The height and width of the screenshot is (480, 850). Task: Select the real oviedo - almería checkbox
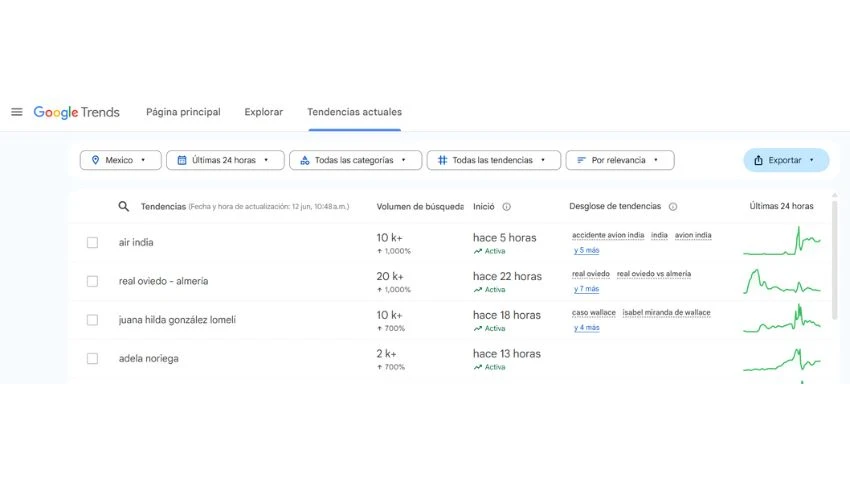[x=93, y=281]
